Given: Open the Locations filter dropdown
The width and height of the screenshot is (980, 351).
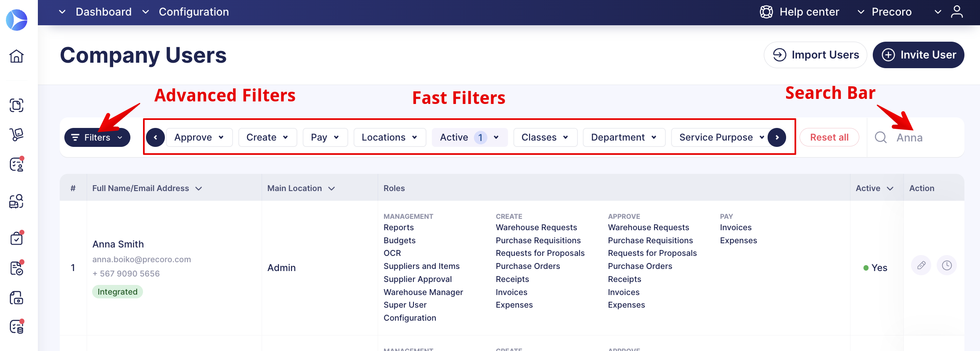Looking at the screenshot, I should 389,138.
